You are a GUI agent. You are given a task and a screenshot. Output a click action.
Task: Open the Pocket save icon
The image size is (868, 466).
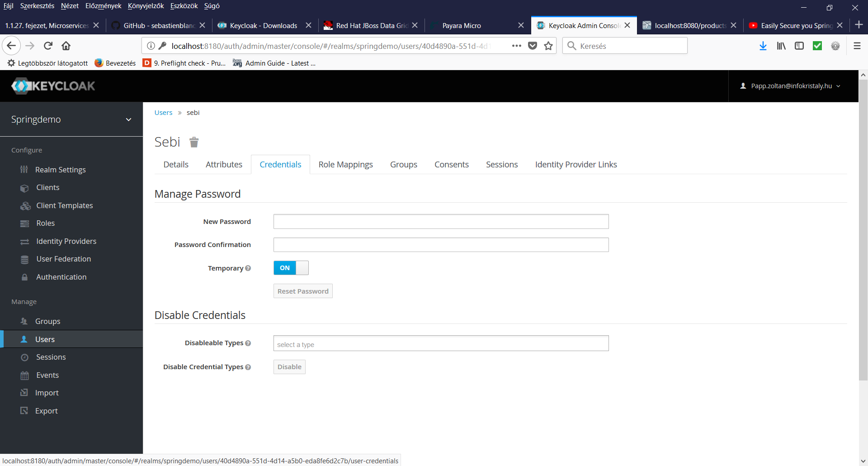coord(533,46)
